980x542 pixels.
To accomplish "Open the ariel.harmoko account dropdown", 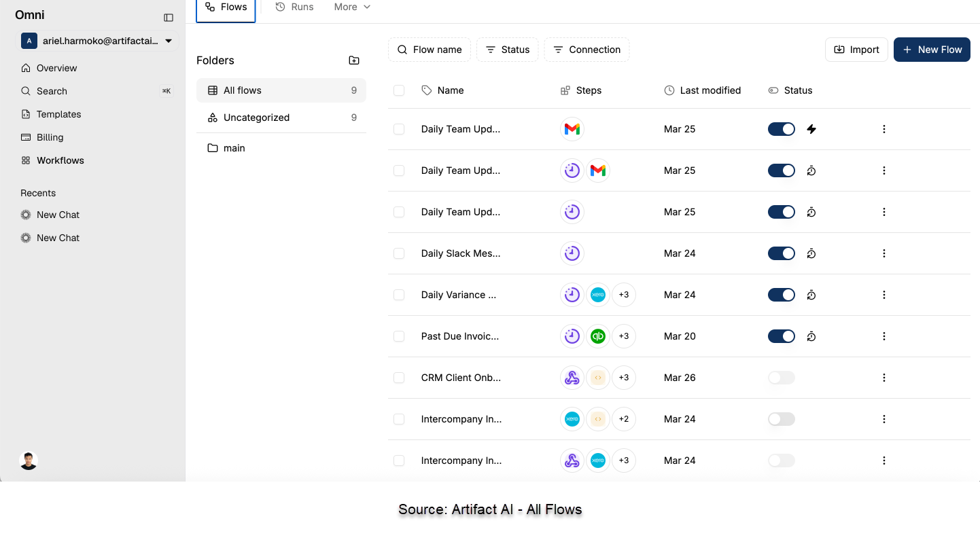I will [97, 41].
